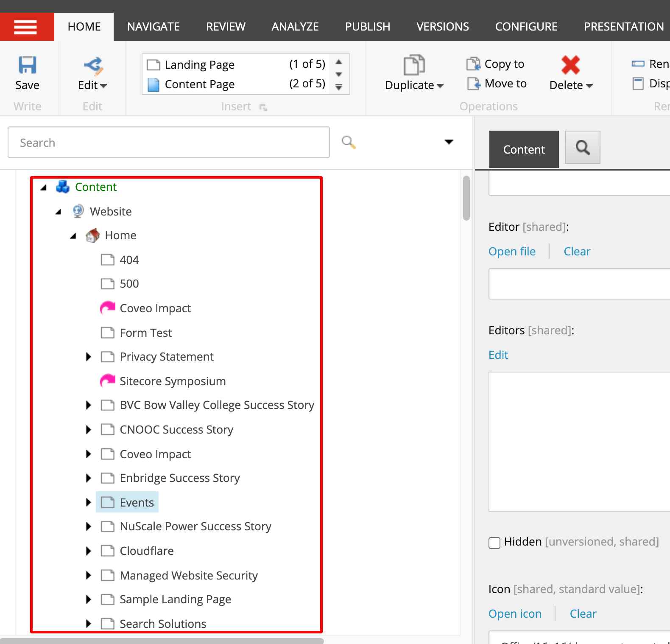The width and height of the screenshot is (670, 644).
Task: Open the Duplicate dropdown arrow
Action: click(x=440, y=86)
